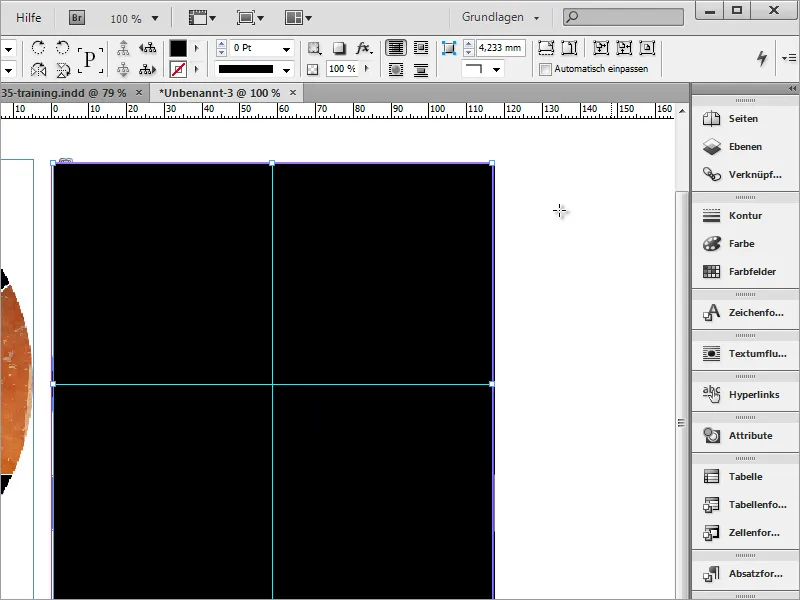The height and width of the screenshot is (600, 800).
Task: Expand the stroke swatch flyout arrow
Action: [x=196, y=69]
